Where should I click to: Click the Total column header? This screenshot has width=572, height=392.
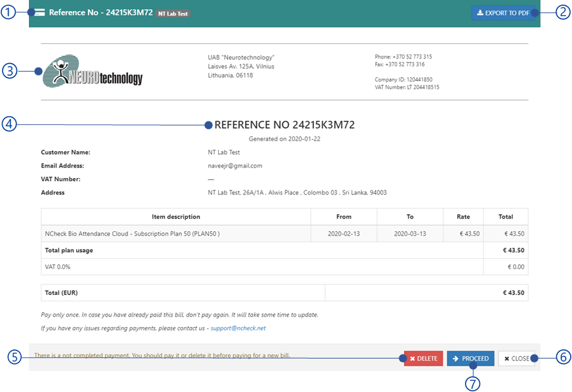click(x=506, y=217)
